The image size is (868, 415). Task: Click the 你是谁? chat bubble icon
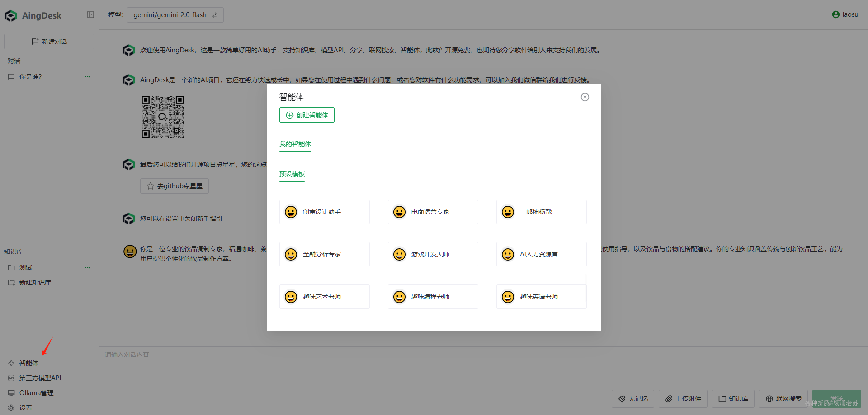pos(11,77)
